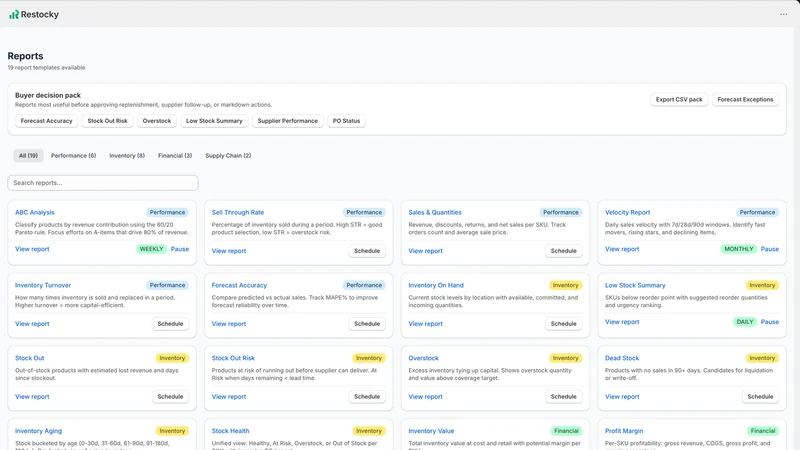Open Low Stock Summary chip in Buyer decision pack

pyautogui.click(x=214, y=121)
